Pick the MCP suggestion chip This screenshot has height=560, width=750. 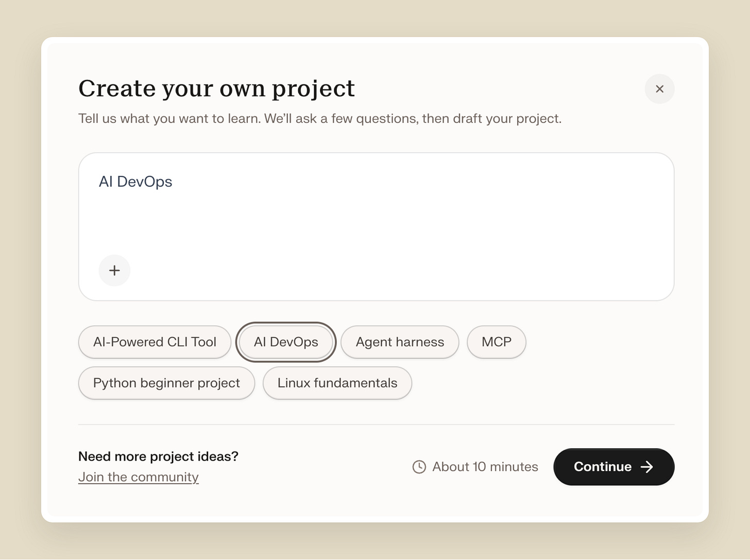tap(497, 342)
